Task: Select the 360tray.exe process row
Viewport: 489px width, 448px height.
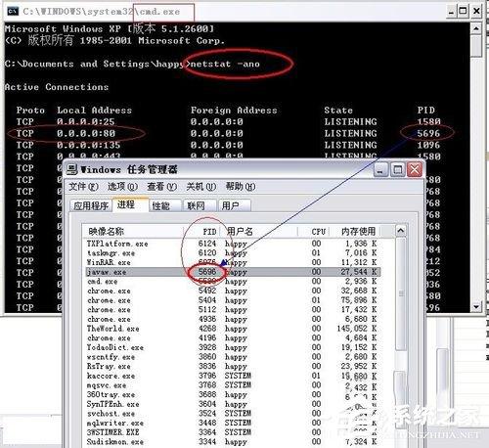Action: click(232, 395)
